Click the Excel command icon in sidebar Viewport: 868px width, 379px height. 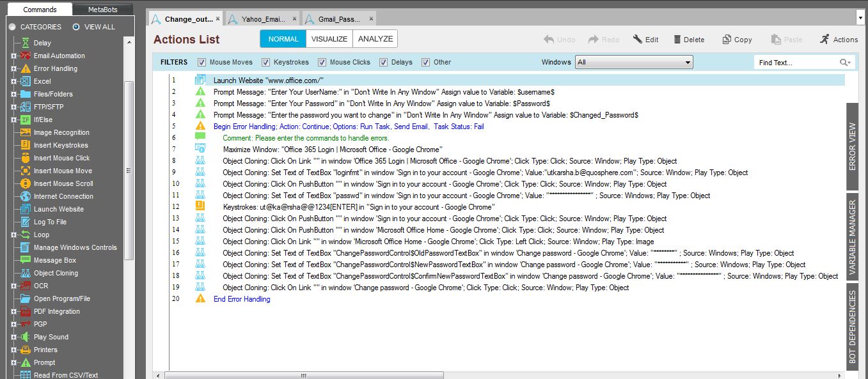point(26,81)
